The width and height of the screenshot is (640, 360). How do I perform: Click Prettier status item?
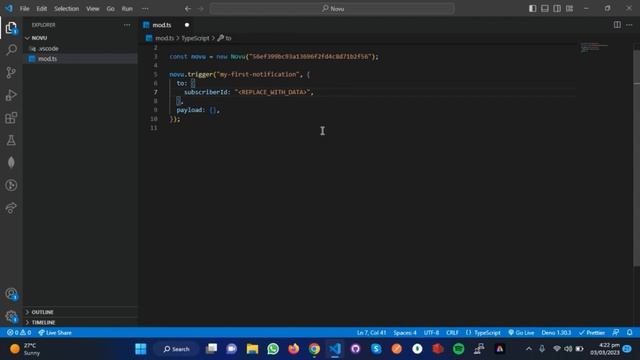click(592, 333)
